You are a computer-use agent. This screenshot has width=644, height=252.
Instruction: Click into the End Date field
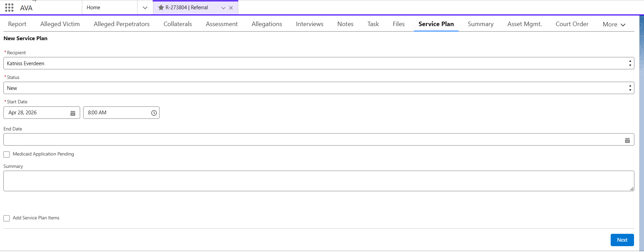[319, 139]
